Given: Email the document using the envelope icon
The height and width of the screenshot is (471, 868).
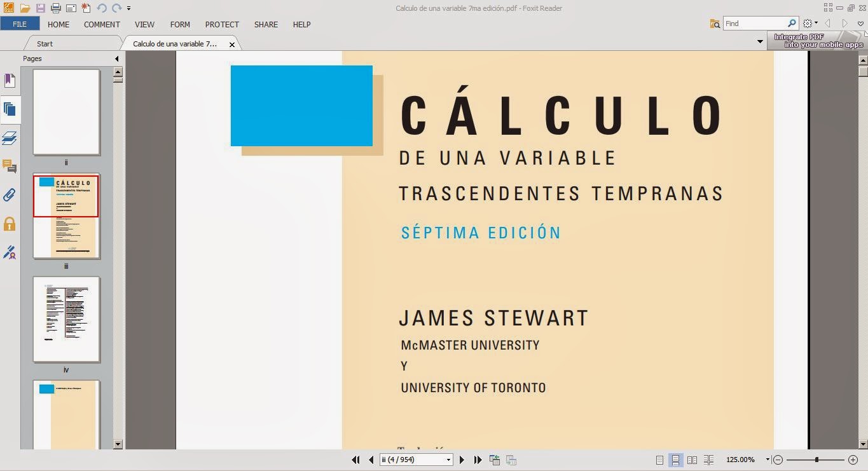Looking at the screenshot, I should pos(71,8).
